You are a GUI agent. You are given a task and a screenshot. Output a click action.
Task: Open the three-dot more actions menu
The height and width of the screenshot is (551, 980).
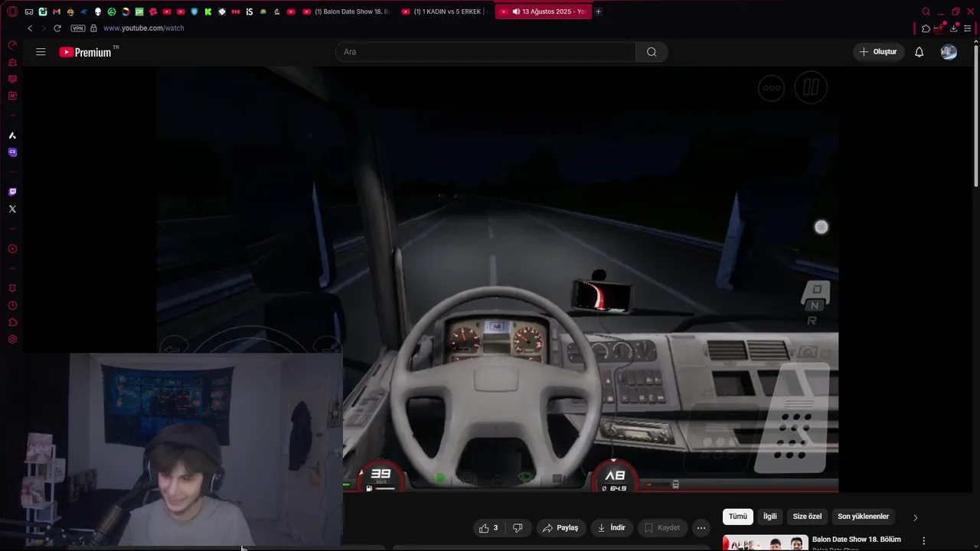tap(701, 528)
